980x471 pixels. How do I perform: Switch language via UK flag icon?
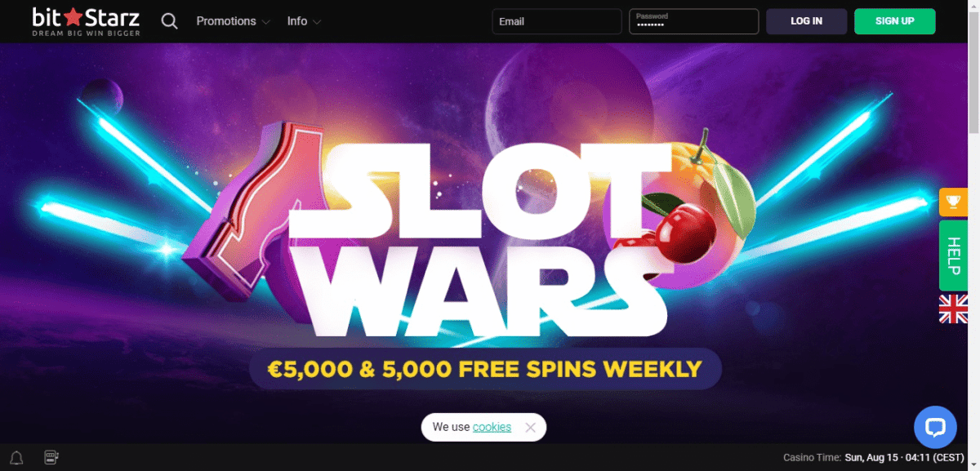pyautogui.click(x=953, y=309)
